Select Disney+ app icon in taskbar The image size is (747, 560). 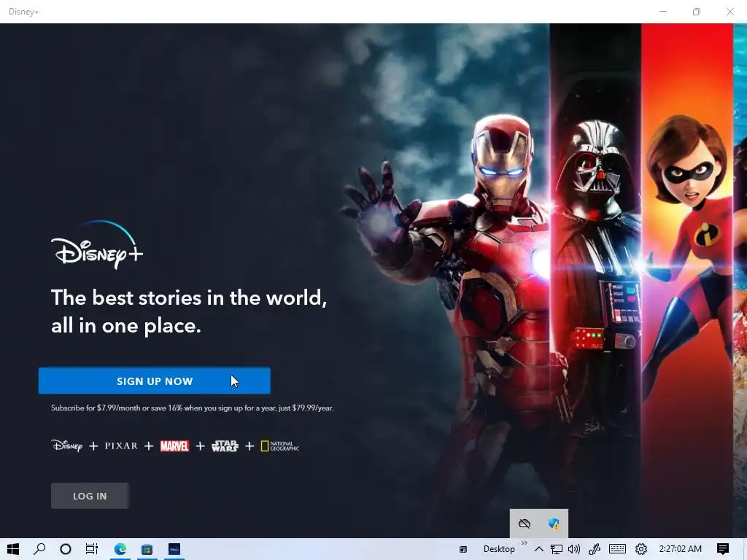pyautogui.click(x=174, y=549)
